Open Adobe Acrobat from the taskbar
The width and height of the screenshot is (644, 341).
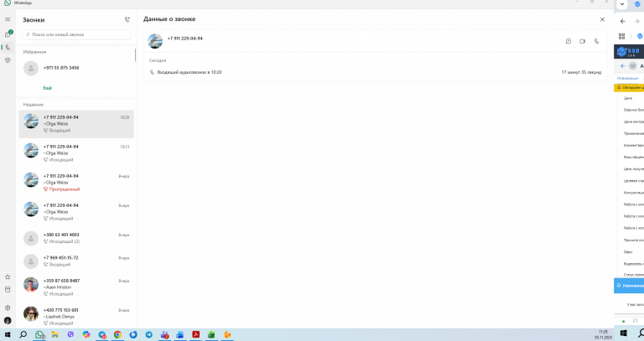[x=196, y=335]
